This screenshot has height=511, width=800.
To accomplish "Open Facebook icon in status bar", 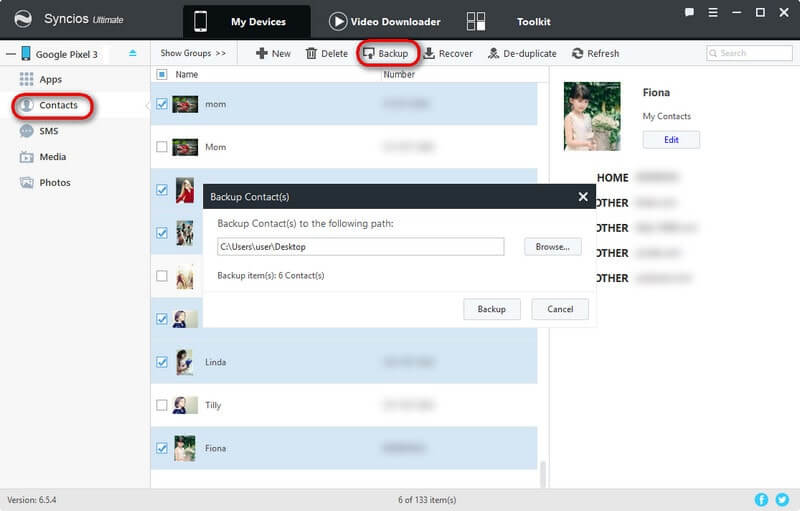I will click(x=761, y=499).
